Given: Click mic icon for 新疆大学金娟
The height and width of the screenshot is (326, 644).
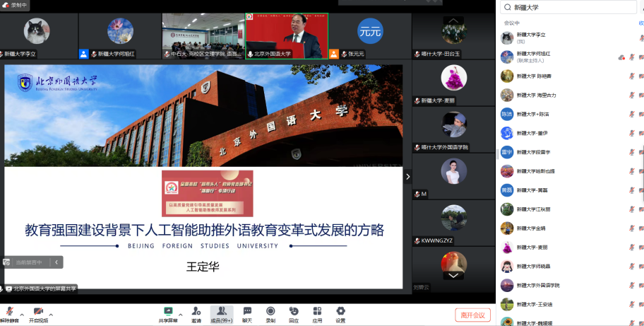Looking at the screenshot, I should [632, 228].
